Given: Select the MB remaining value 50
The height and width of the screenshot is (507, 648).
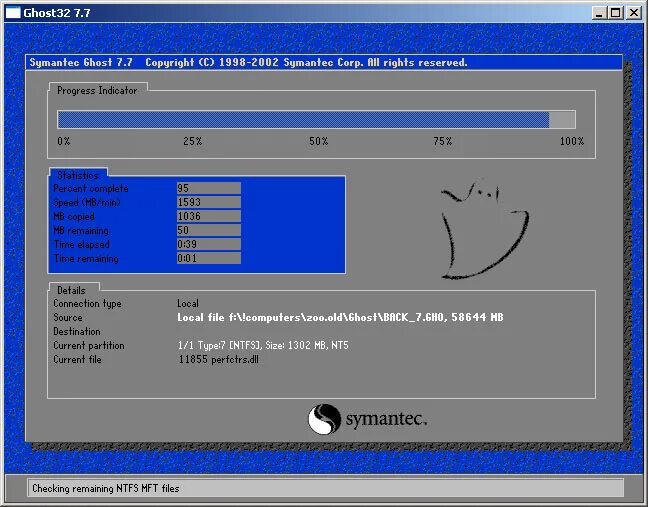Looking at the screenshot, I should 209,230.
